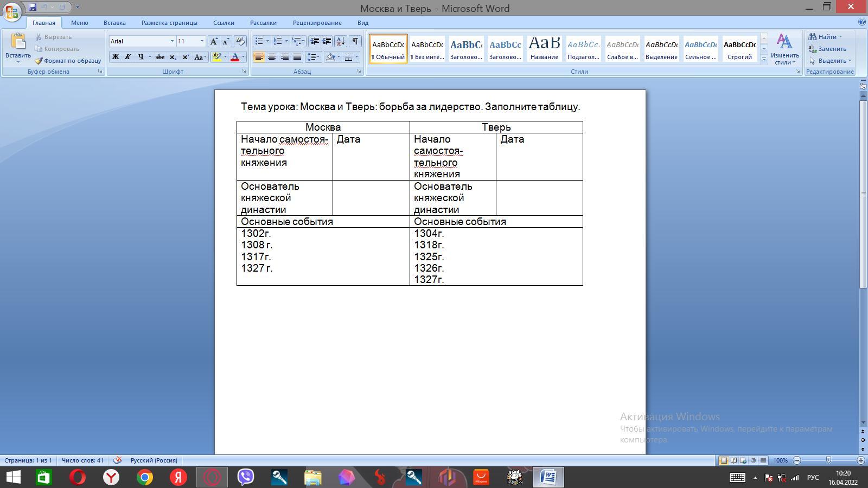The width and height of the screenshot is (868, 488).
Task: Open the Рецензирование tab
Action: click(317, 23)
